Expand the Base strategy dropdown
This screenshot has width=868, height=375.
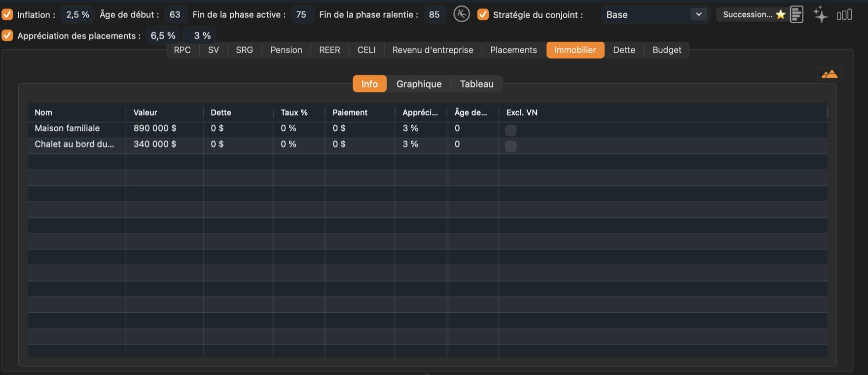click(x=655, y=14)
